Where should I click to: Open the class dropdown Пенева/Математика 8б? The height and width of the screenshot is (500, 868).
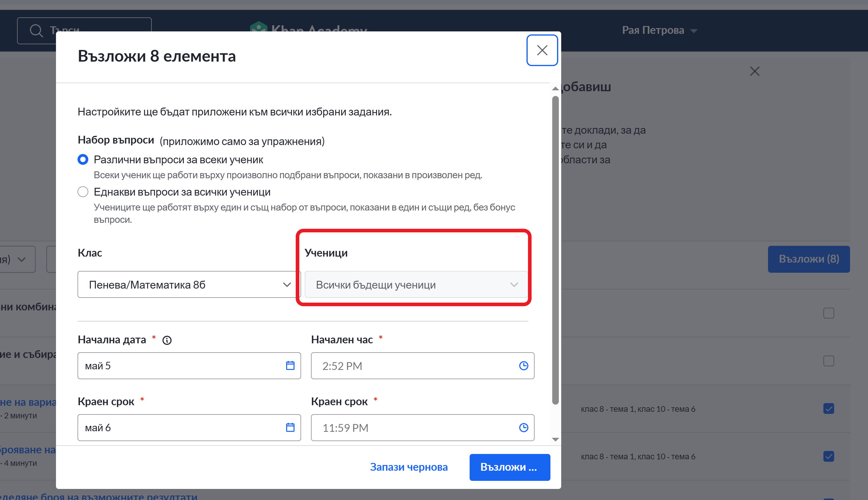189,284
